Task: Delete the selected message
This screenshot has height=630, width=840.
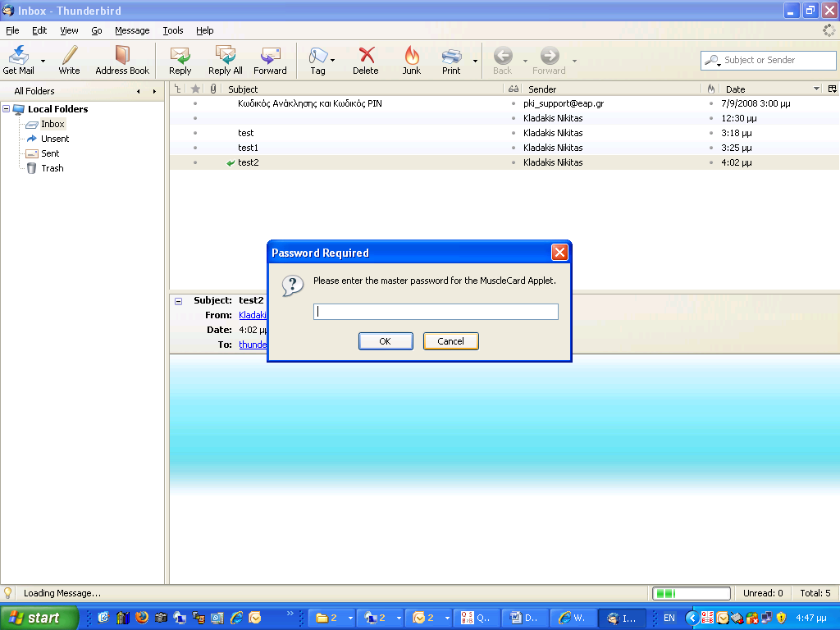Action: click(366, 59)
